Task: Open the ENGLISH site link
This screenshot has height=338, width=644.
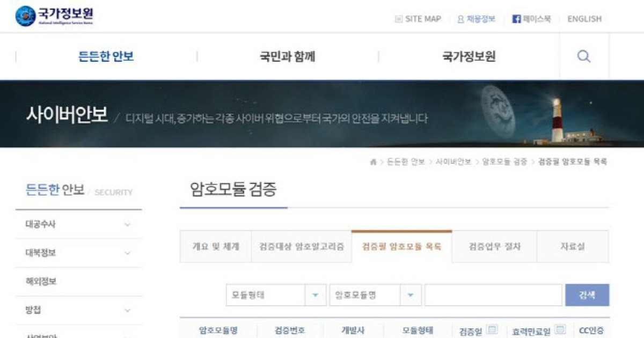Action: click(x=584, y=18)
